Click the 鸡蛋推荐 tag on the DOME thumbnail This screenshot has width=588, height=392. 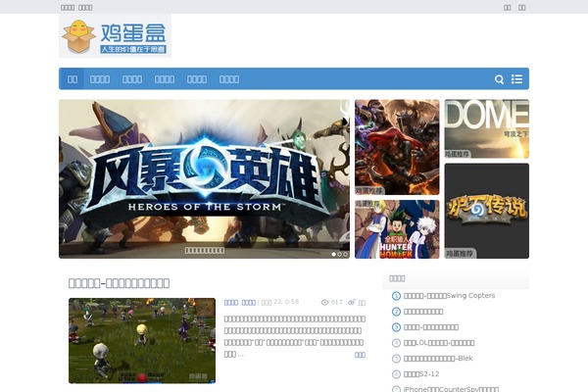[x=457, y=154]
